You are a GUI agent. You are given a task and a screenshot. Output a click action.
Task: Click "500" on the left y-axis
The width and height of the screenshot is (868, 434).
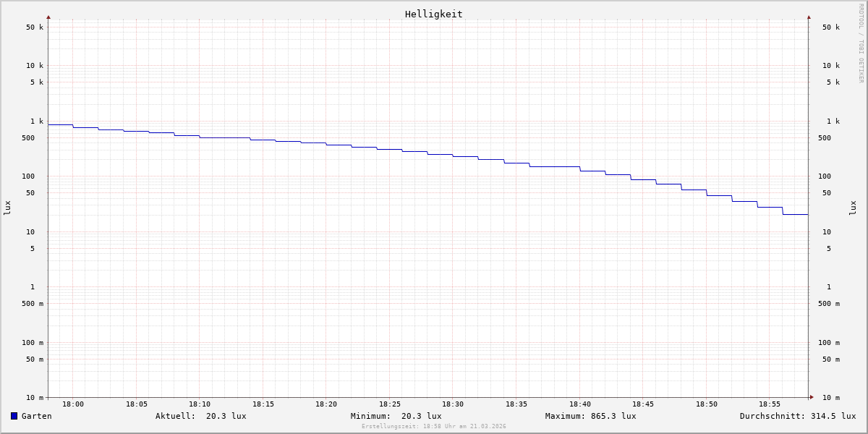(x=28, y=138)
